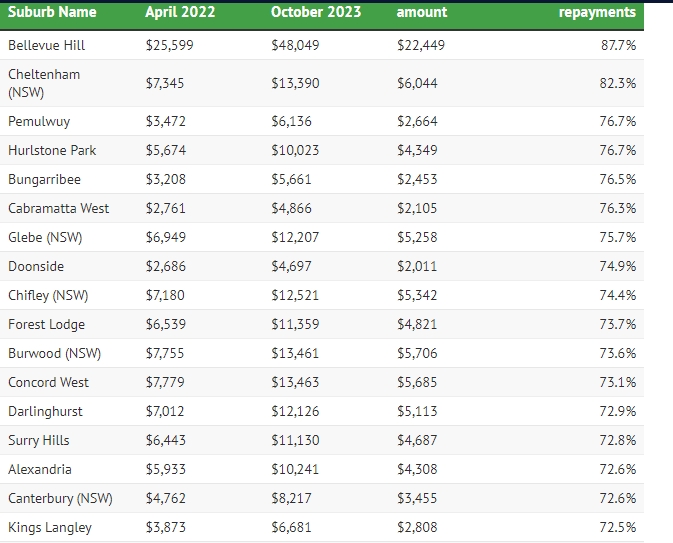Click the repayments column header
This screenshot has width=673, height=543.
597,12
